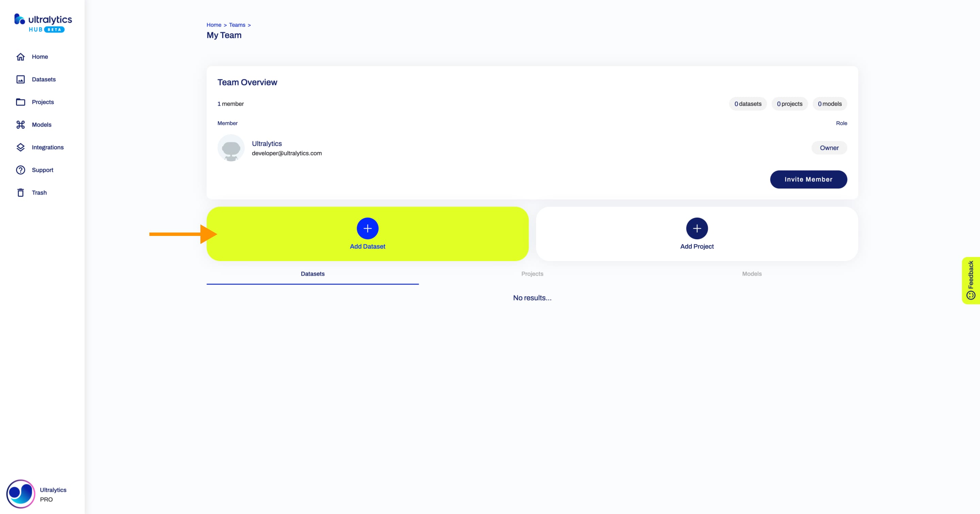Screen dimensions: 980x514
Task: Click the Projects sidebar icon
Action: 19,102
